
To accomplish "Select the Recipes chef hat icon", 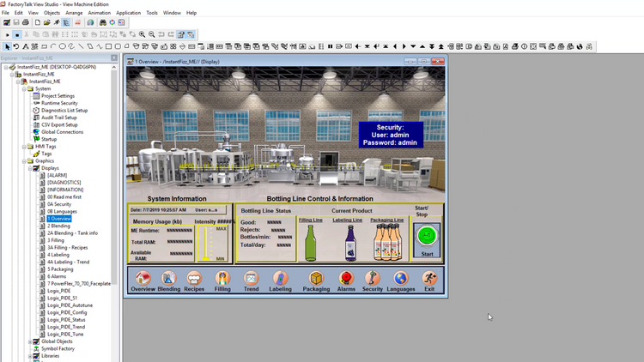I will pos(194,279).
